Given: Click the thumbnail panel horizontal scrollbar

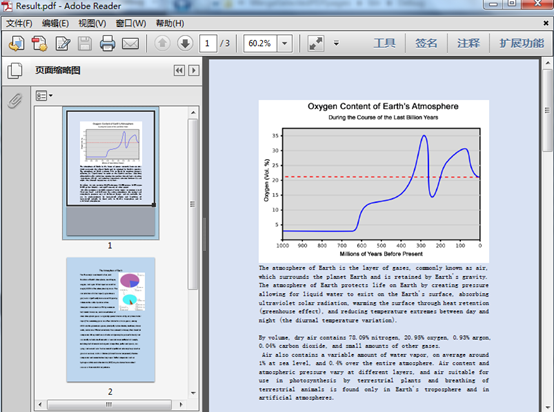Looking at the screenshot, I should [110, 404].
